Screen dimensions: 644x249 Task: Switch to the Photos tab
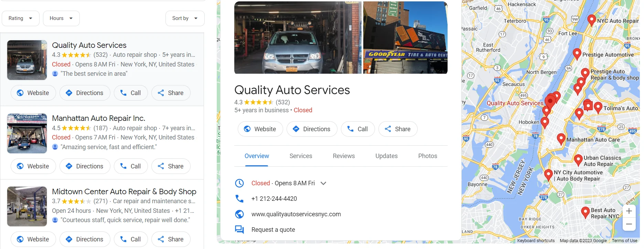(x=428, y=156)
